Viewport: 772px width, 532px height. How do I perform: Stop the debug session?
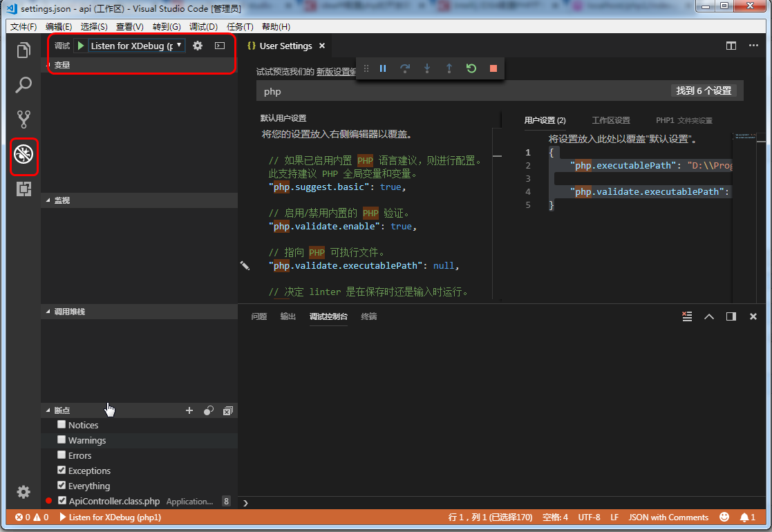click(x=493, y=68)
